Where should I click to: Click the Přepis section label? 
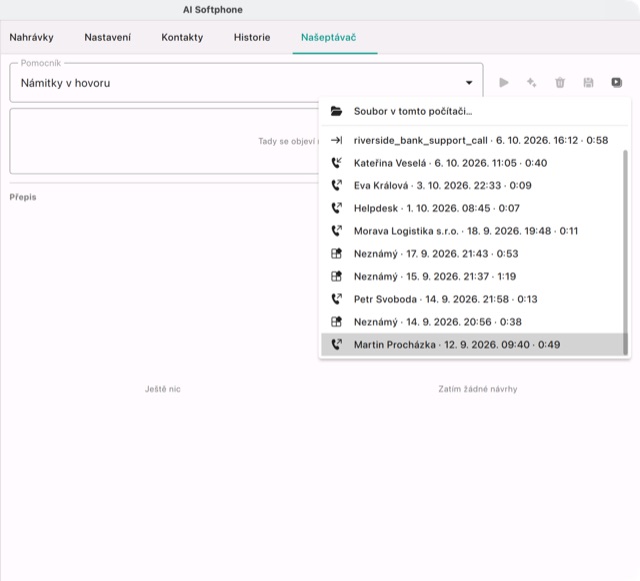[x=23, y=197]
